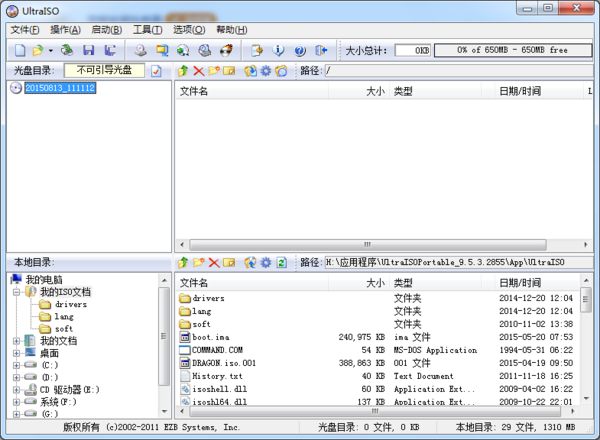This screenshot has height=440, width=600.
Task: Click the Add files icon in disc image toolbar
Action: 251,71
